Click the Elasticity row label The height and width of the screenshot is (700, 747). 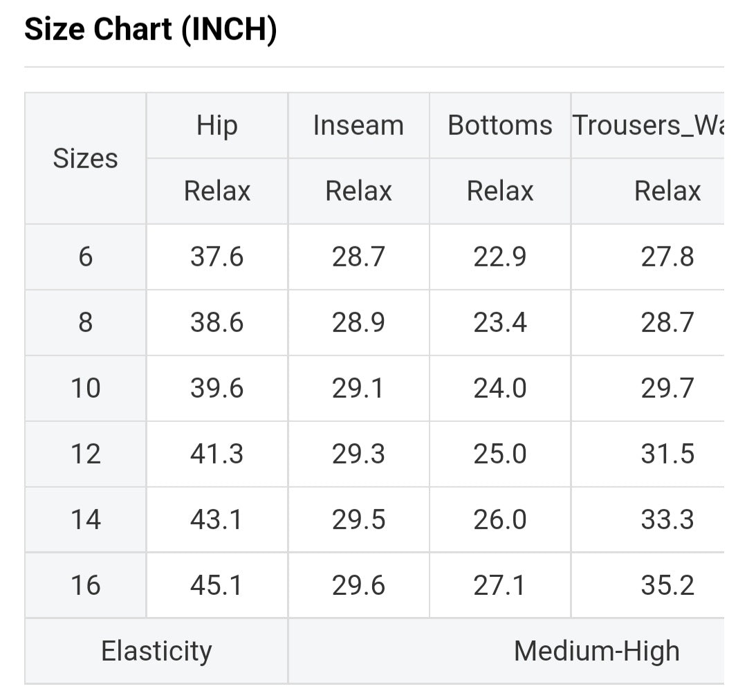click(156, 651)
